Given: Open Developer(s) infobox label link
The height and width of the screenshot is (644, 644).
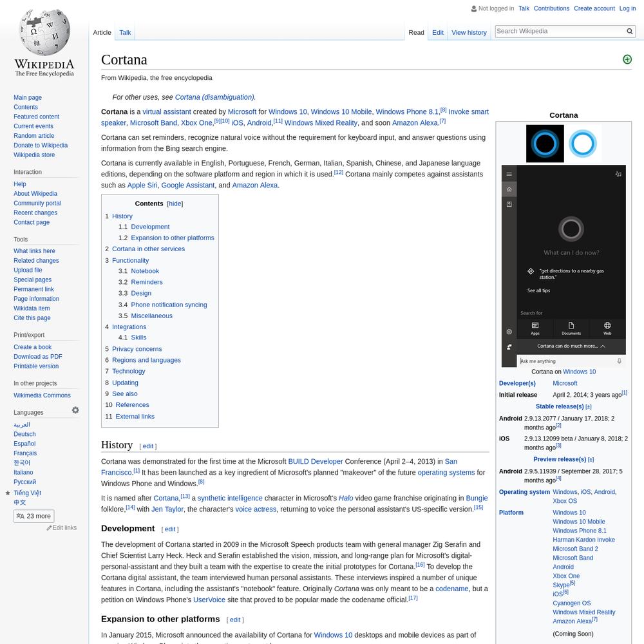Looking at the screenshot, I should click(517, 384).
